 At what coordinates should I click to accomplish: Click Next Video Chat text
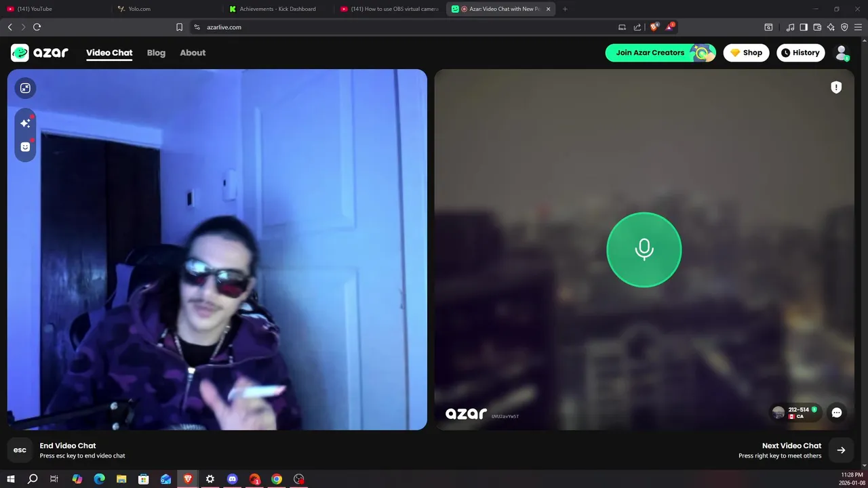791,445
